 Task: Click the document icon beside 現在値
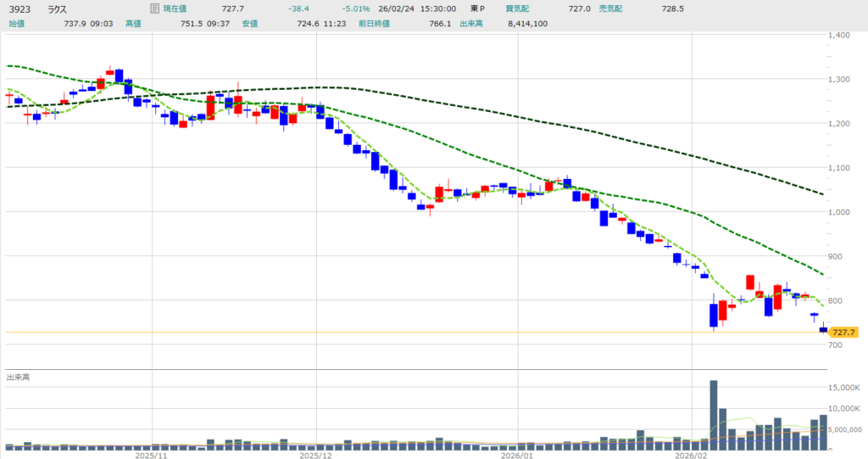[153, 8]
